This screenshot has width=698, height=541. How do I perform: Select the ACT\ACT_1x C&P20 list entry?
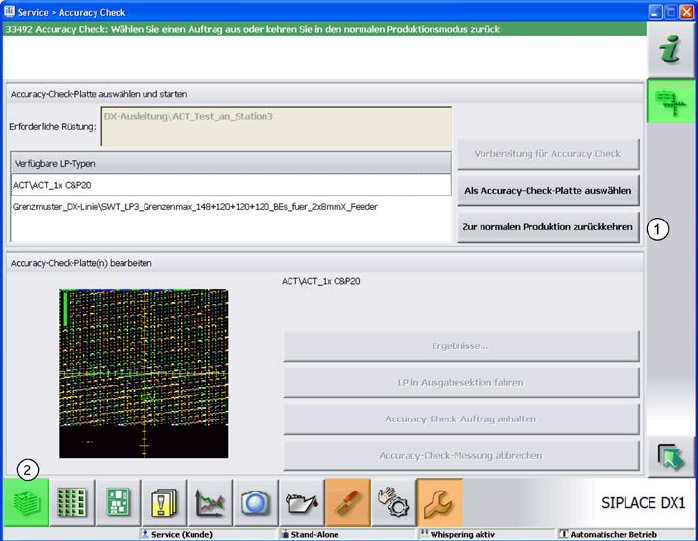[x=231, y=185]
